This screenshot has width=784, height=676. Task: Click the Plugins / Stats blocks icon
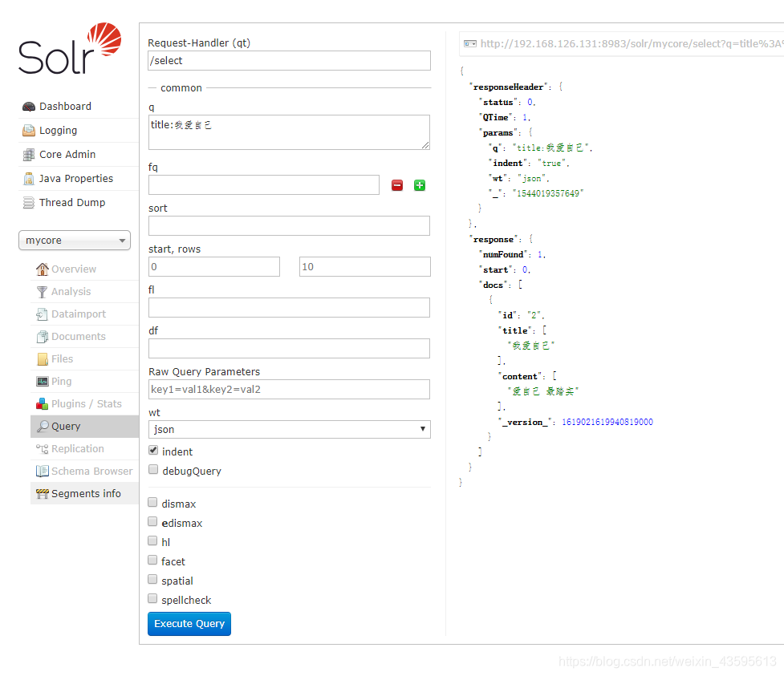click(43, 403)
